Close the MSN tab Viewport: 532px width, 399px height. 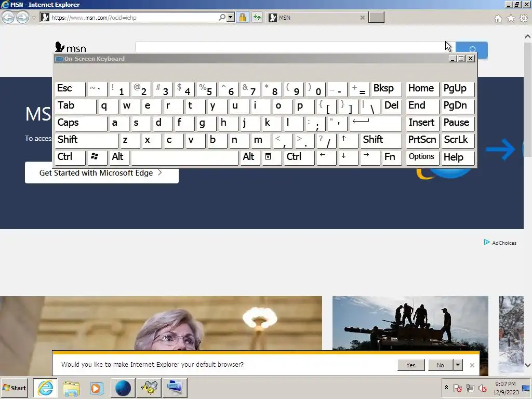(362, 18)
